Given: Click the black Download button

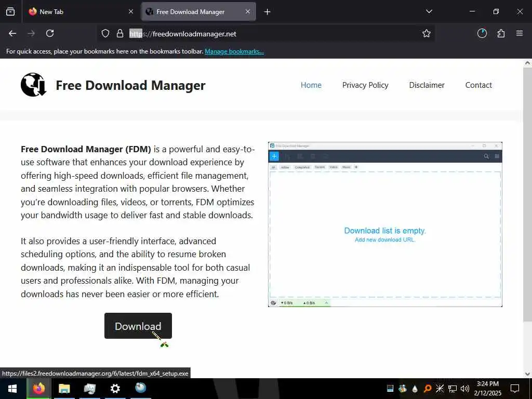Looking at the screenshot, I should click(138, 326).
